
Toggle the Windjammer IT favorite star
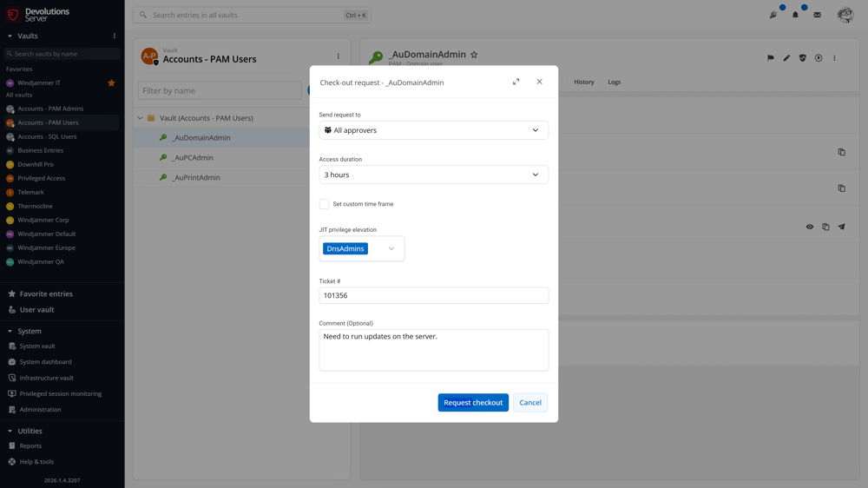[x=111, y=83]
